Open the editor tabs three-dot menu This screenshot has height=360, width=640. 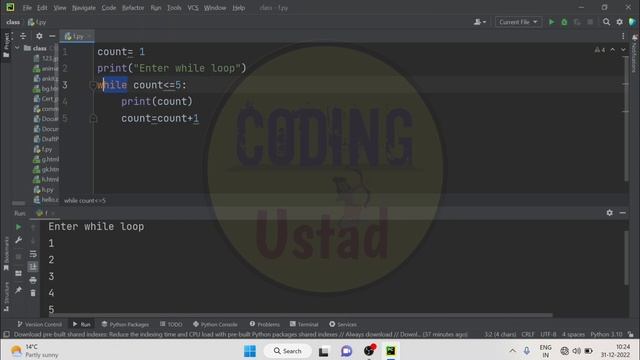coord(623,36)
